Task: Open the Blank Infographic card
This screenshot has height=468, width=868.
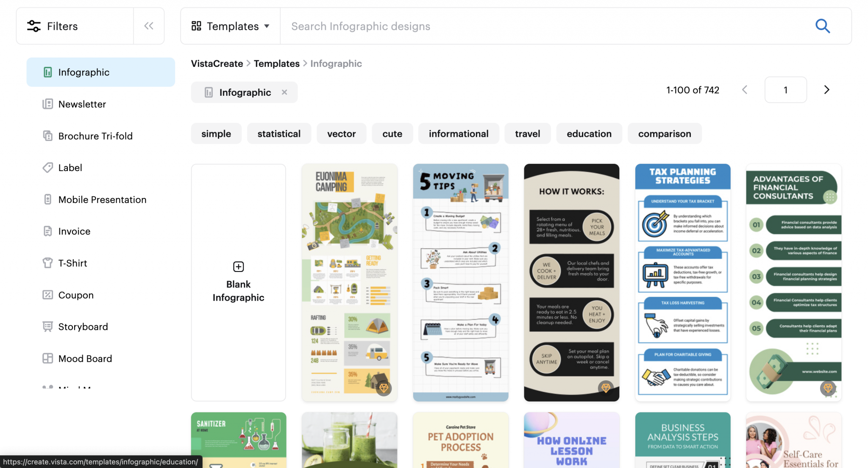Action: [239, 282]
